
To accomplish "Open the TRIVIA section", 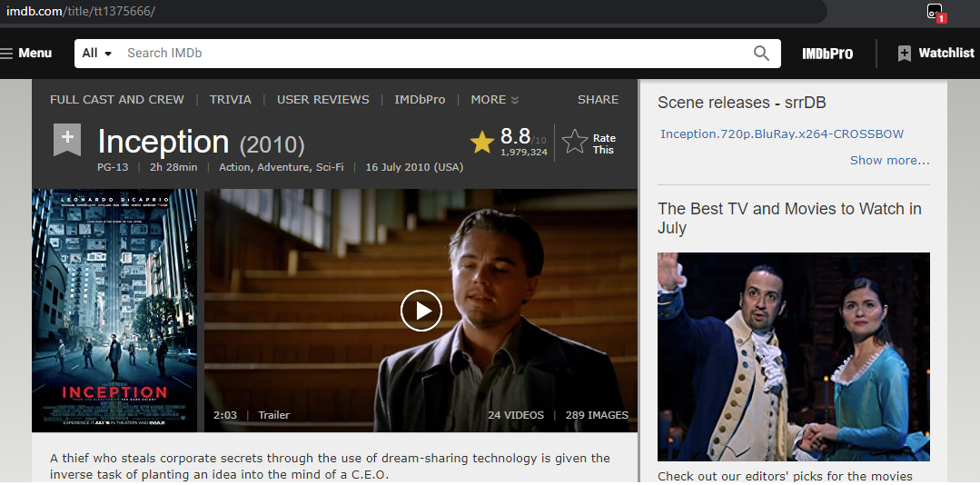I will 230,99.
